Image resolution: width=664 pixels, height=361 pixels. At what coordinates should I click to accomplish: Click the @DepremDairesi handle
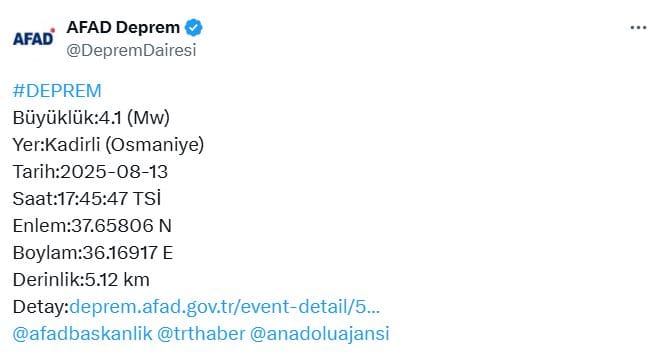[x=131, y=50]
